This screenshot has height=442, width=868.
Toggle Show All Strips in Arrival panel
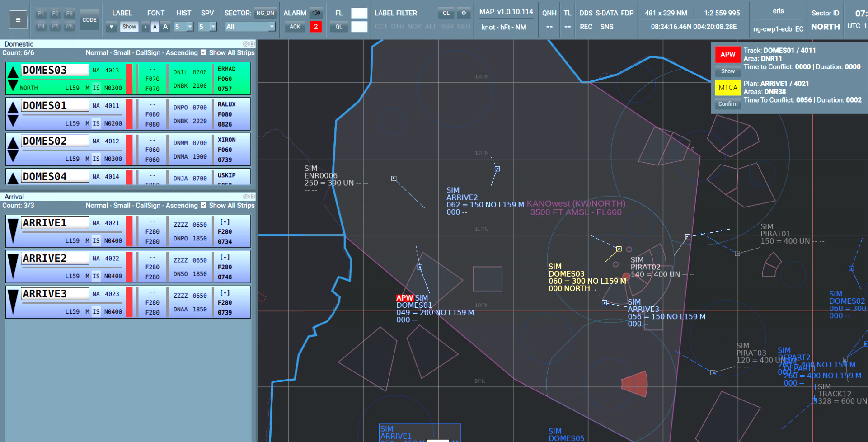pos(204,205)
